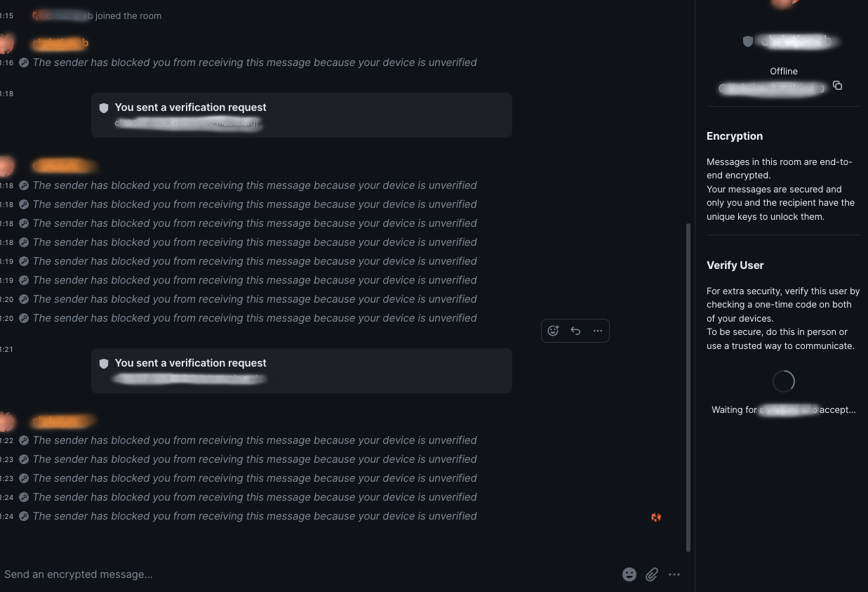Select the last blocked message at 1:24
Viewport: 868px width, 592px height.
[255, 516]
